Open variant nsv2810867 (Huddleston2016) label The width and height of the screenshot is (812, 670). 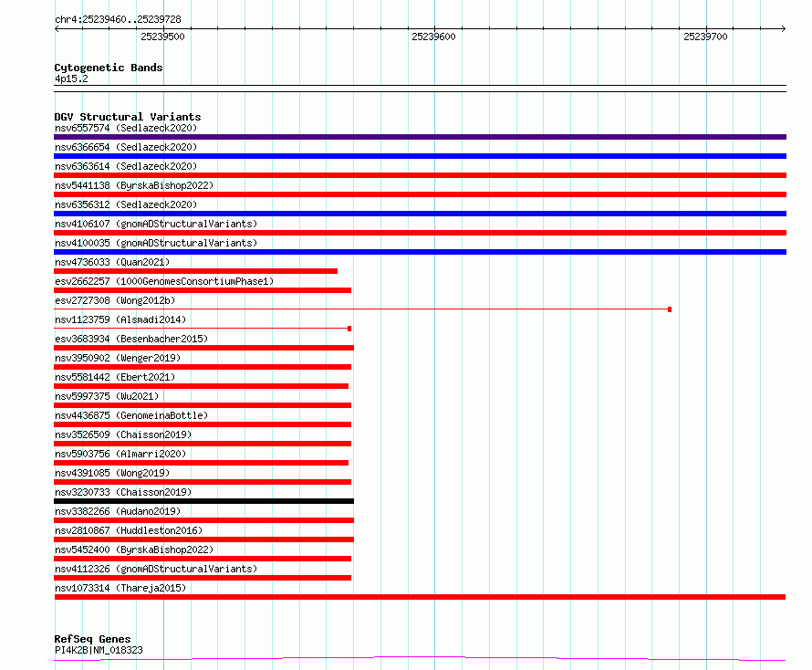129,530
